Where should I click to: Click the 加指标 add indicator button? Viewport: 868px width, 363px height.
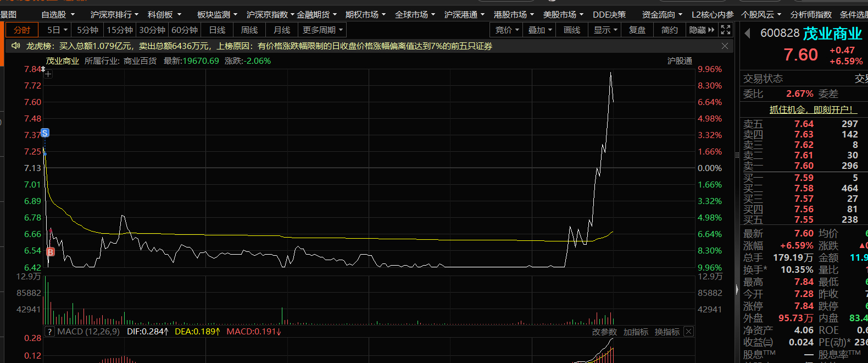pos(636,332)
